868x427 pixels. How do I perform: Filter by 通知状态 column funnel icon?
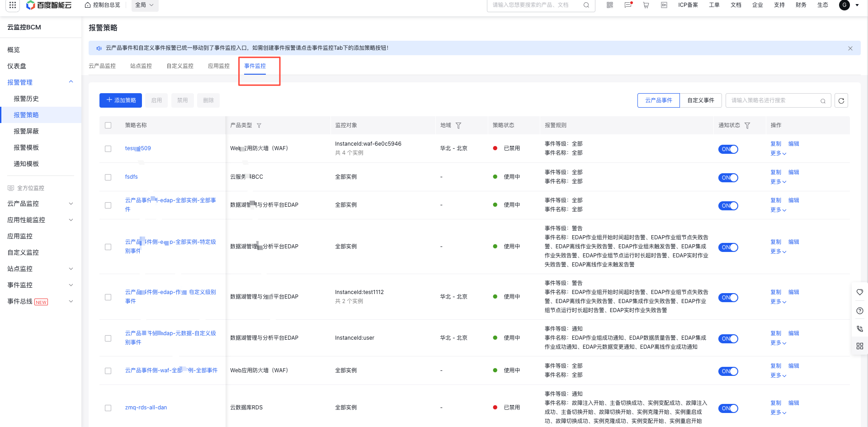point(747,126)
